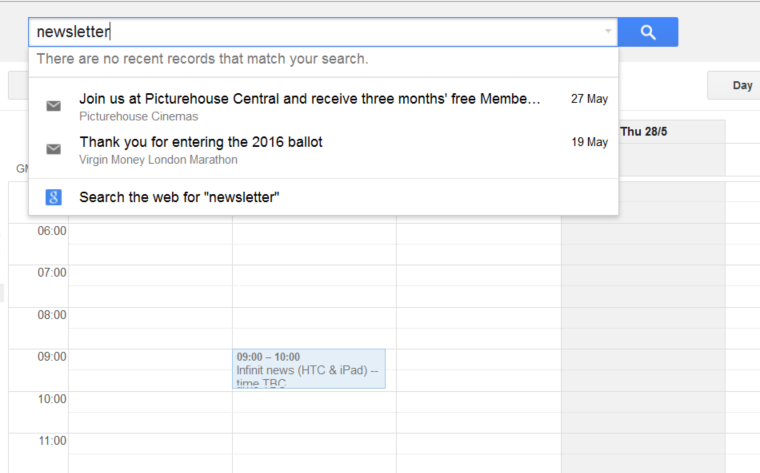The image size is (760, 473).
Task: Click the 27 May date on first result
Action: click(x=589, y=99)
